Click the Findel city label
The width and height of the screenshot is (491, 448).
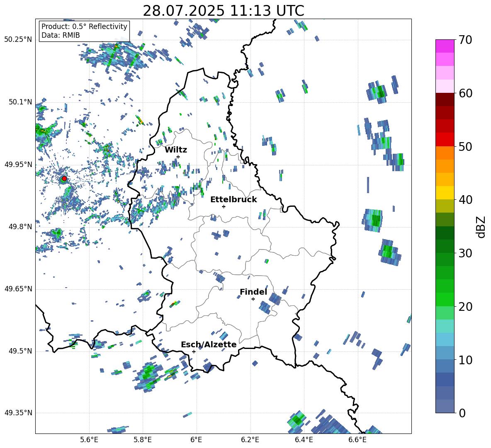pos(253,292)
